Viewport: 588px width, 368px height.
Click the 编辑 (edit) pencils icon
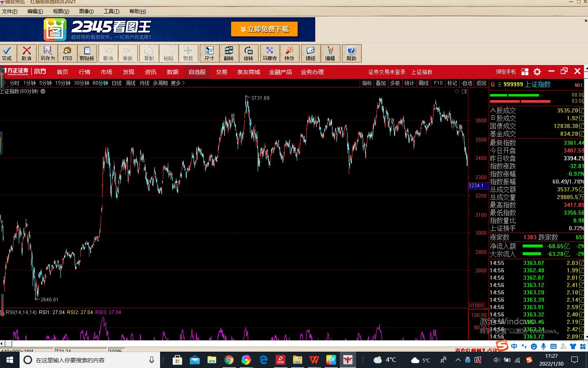pos(330,54)
